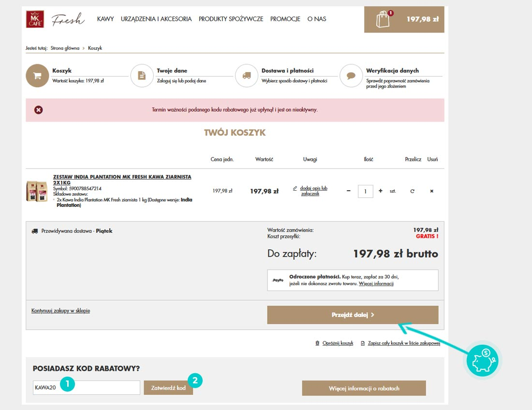Open the shopping bag cart icon

(x=383, y=19)
